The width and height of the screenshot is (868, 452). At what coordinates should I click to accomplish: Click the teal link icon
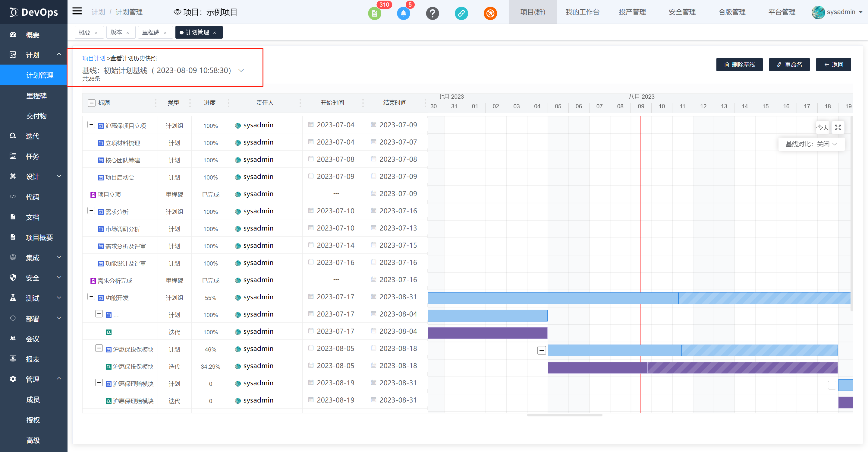461,14
